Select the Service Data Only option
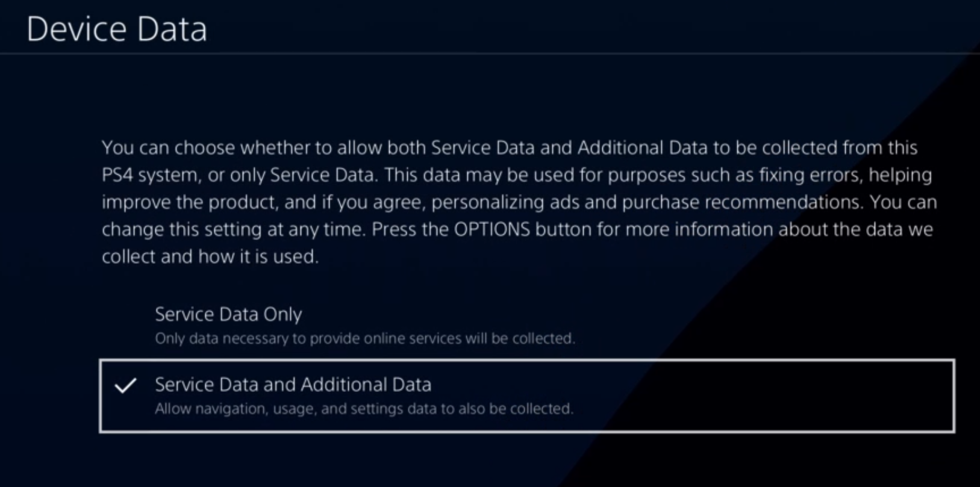Screen dimensions: 980x487 coord(228,314)
